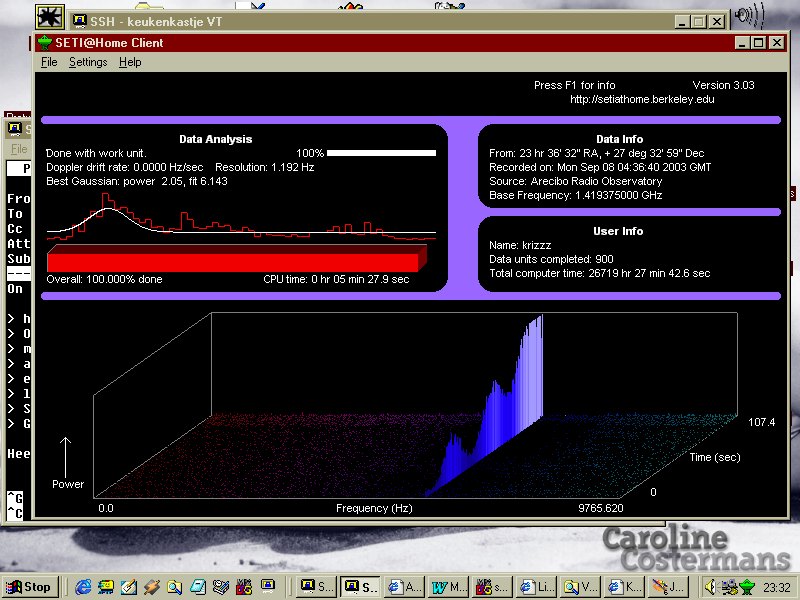Click the magnifier folder quick launch icon

pos(174,587)
